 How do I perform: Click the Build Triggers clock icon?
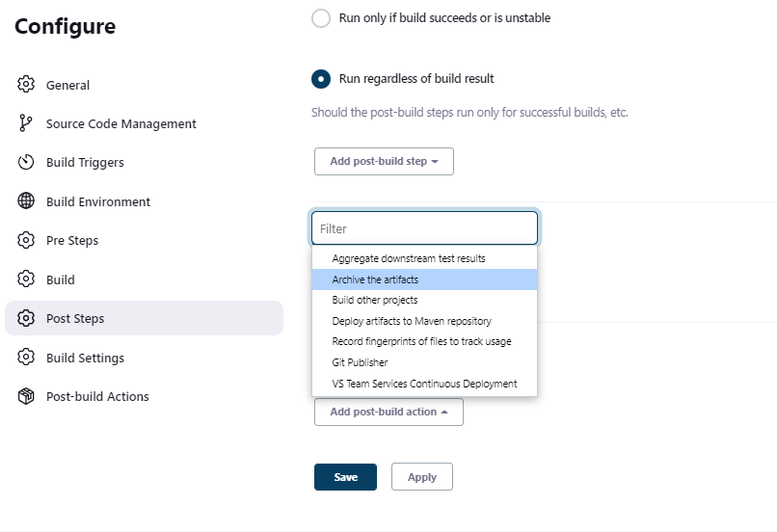point(26,162)
